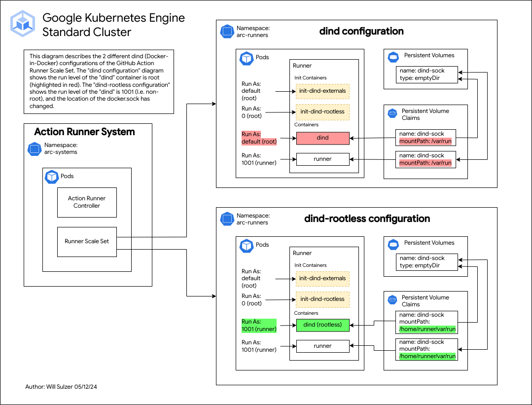Click the Pods icon in Action Runner System

pyautogui.click(x=52, y=177)
